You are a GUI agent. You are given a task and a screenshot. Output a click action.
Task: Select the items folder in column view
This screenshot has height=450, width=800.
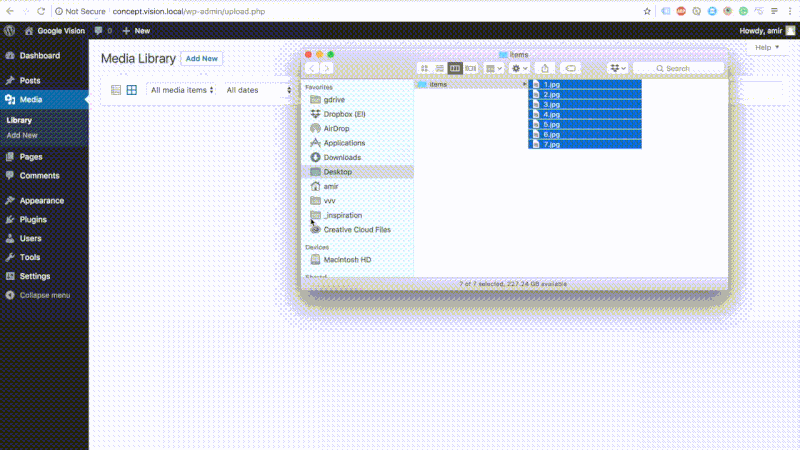(x=471, y=84)
